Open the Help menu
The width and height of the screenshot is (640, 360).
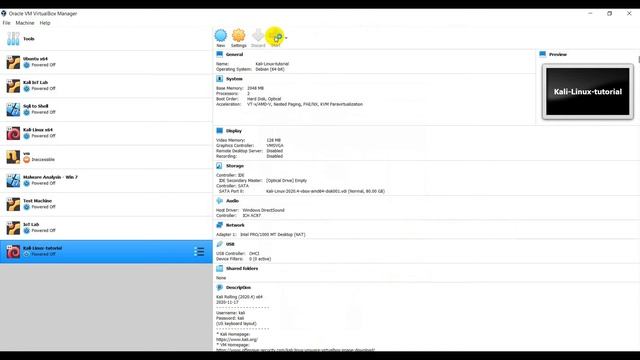[x=45, y=23]
